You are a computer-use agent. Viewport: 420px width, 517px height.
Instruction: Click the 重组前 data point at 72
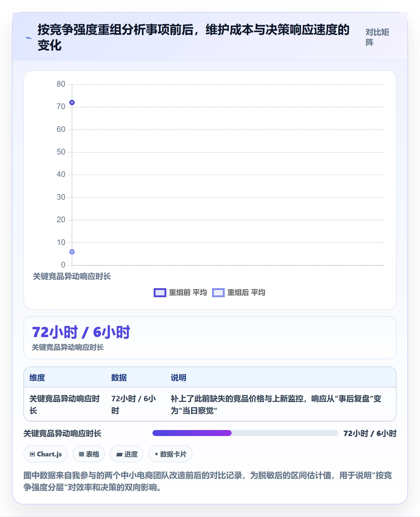pyautogui.click(x=72, y=103)
